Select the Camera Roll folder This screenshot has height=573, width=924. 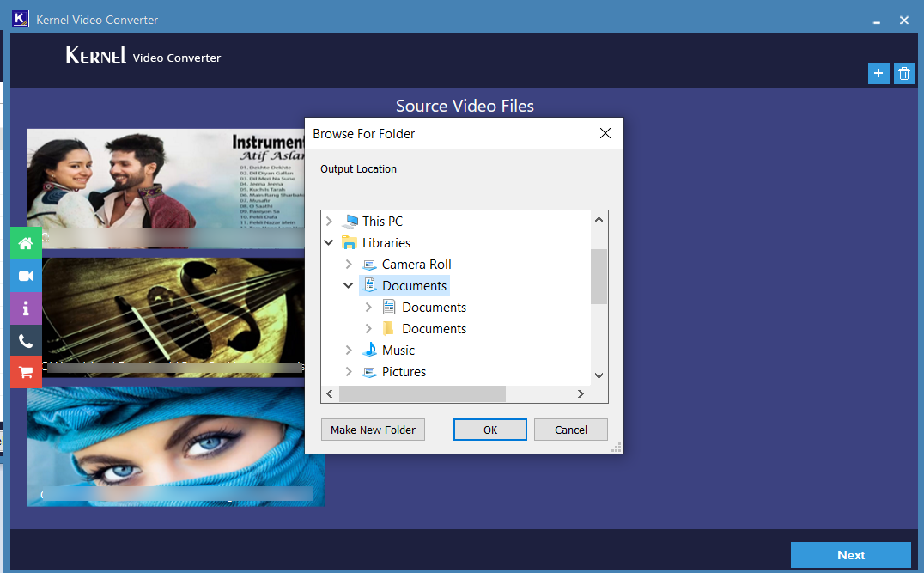pyautogui.click(x=416, y=265)
